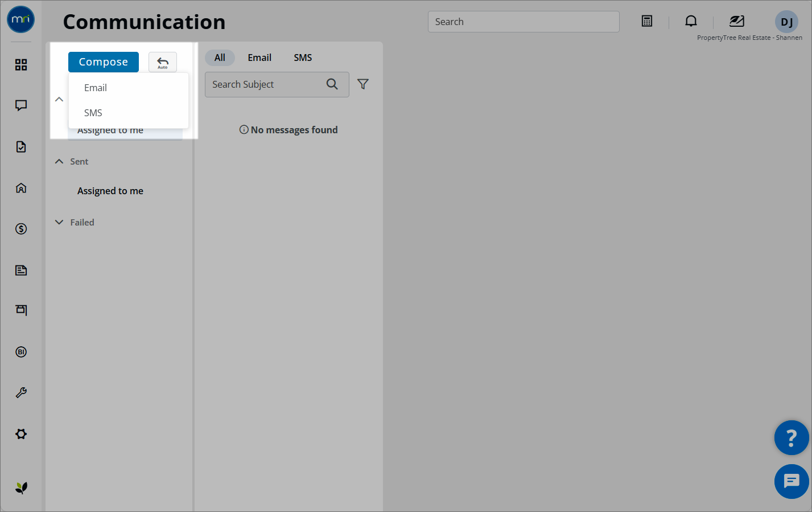Open the live chat bubble button

click(x=792, y=481)
